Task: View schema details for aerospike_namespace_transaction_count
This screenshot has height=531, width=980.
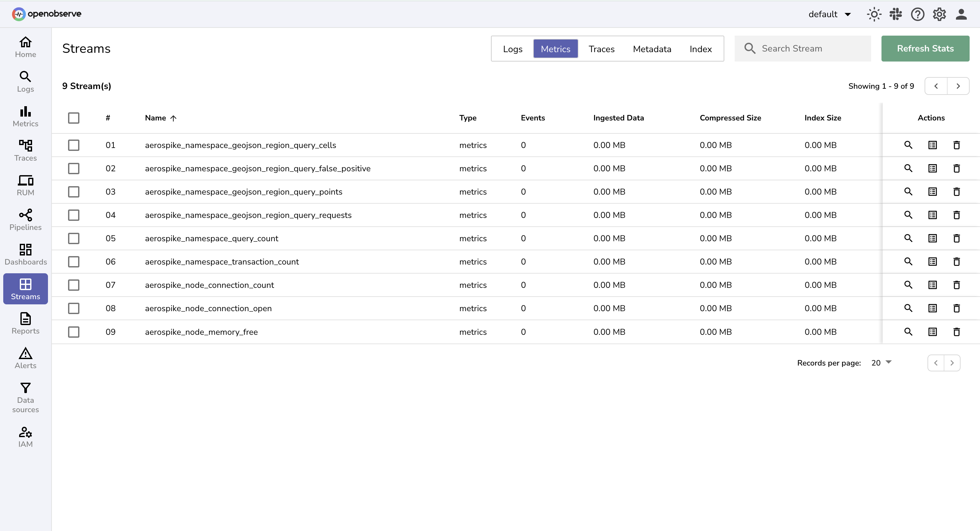Action: [932, 262]
